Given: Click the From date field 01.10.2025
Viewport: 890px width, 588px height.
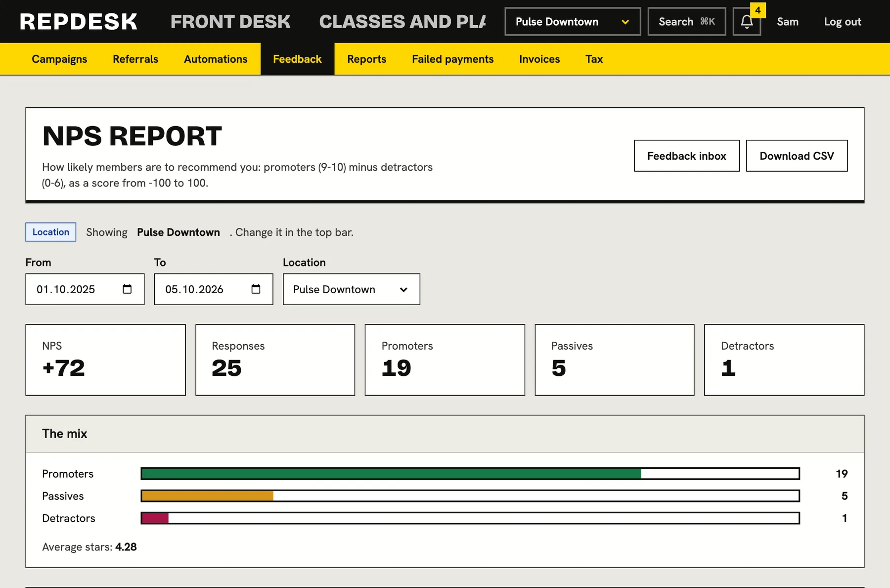Looking at the screenshot, I should (85, 289).
